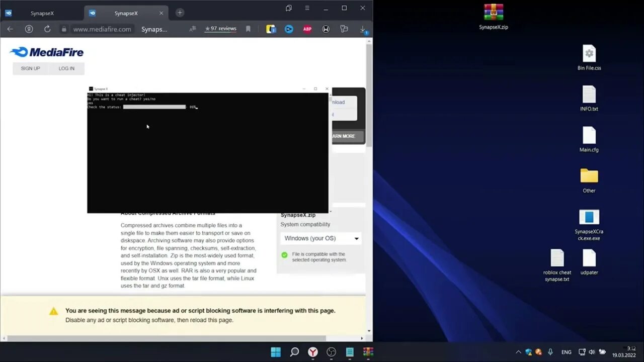Click the Yandex Browser taskbar icon
This screenshot has height=362, width=644.
(313, 352)
